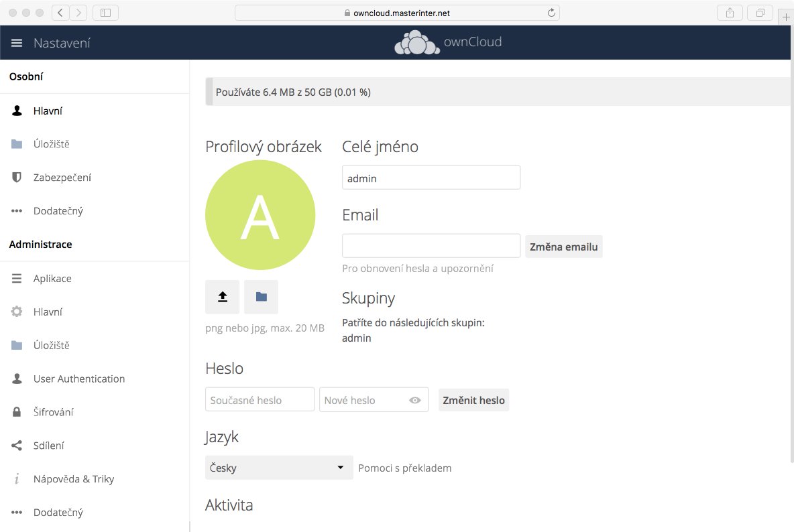The image size is (794, 532).
Task: Click the Aktivita section heading
Action: tap(229, 505)
